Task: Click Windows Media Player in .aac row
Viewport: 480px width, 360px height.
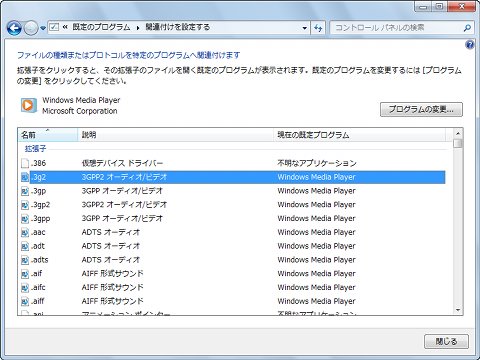Action: 316,232
